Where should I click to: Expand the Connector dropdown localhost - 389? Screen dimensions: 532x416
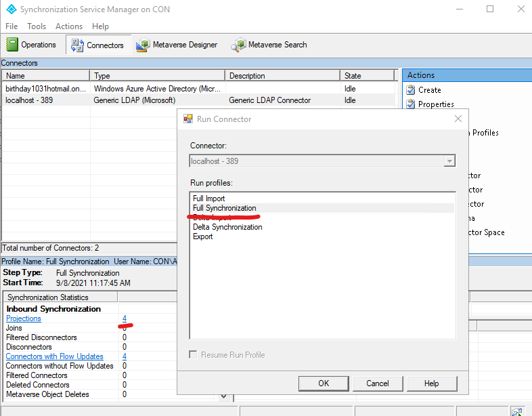pyautogui.click(x=449, y=161)
